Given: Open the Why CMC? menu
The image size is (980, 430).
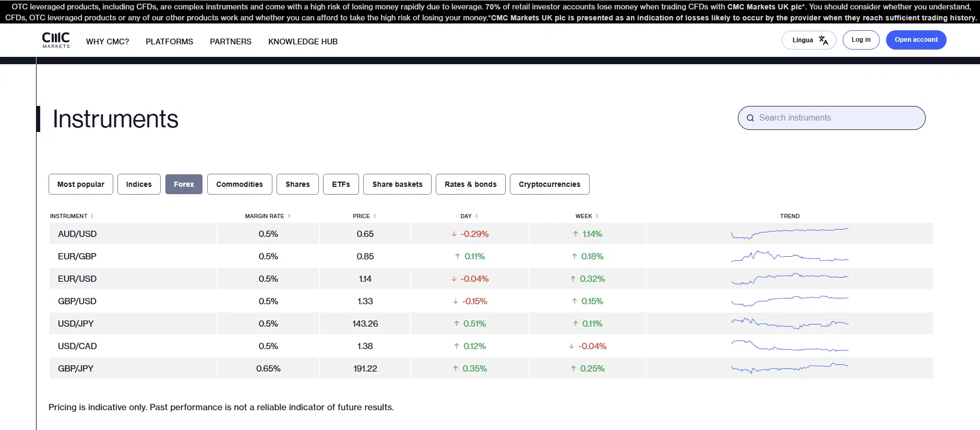Looking at the screenshot, I should pos(107,42).
